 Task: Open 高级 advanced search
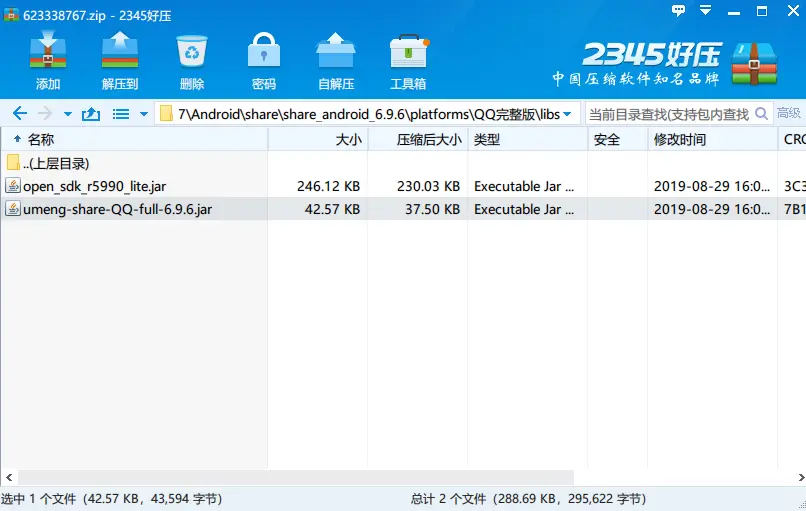(789, 113)
